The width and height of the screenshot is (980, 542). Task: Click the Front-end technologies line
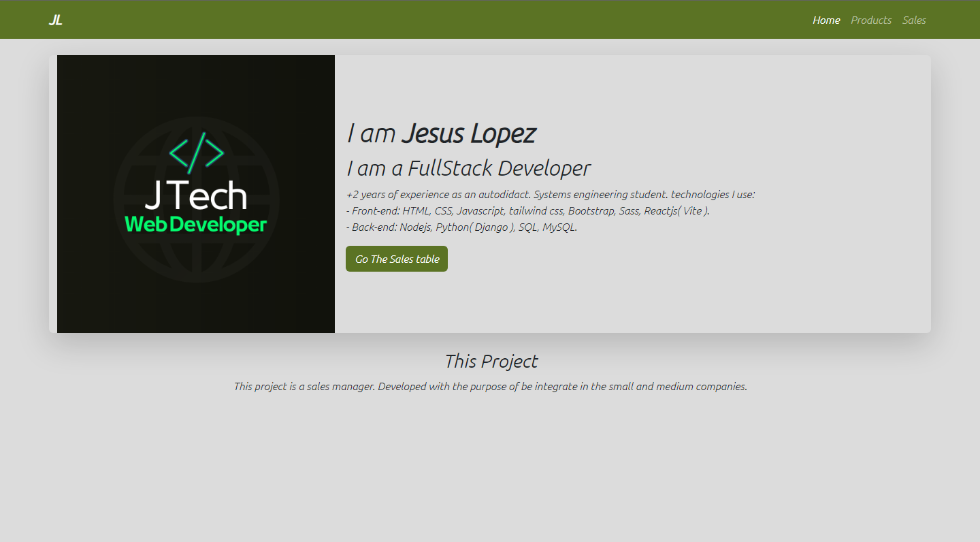coord(528,211)
